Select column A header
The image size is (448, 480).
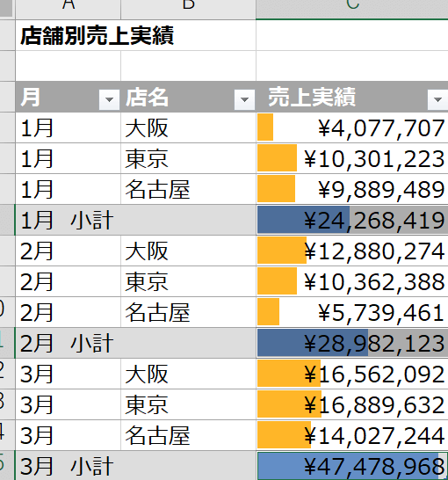[x=69, y=9]
